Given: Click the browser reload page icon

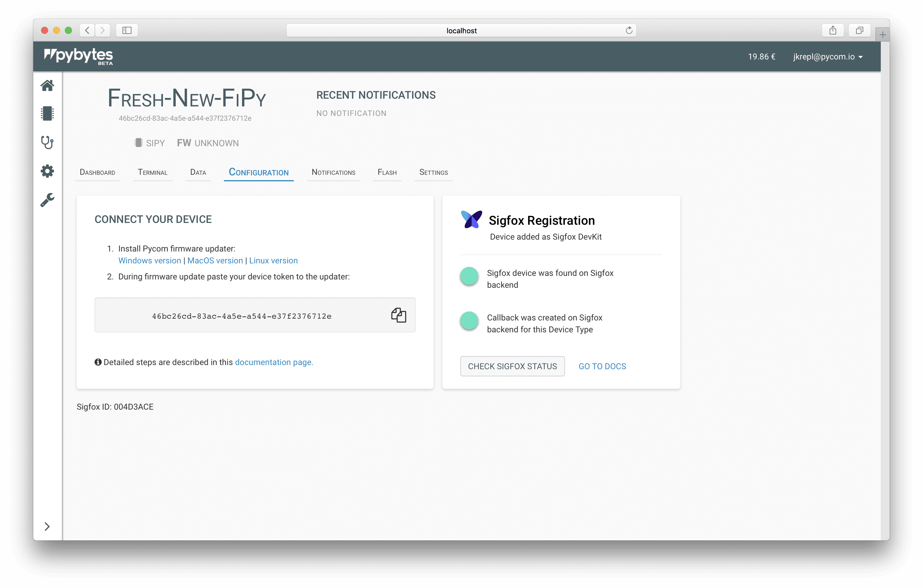Looking at the screenshot, I should click(629, 30).
